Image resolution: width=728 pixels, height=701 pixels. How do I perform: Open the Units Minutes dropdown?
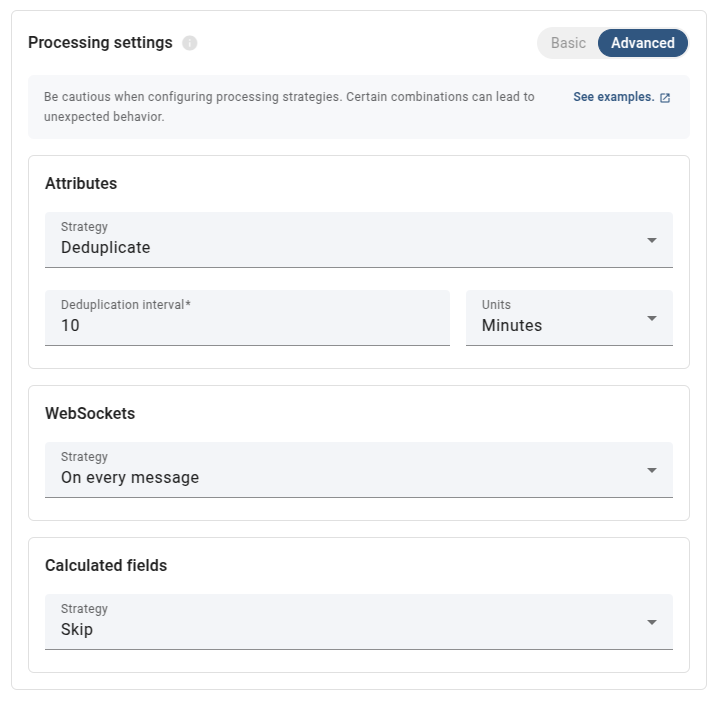coord(555,318)
